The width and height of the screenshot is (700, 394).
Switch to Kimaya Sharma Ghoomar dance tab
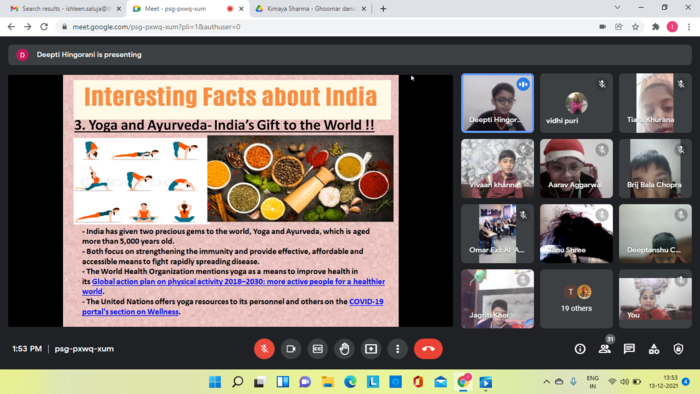coord(311,8)
